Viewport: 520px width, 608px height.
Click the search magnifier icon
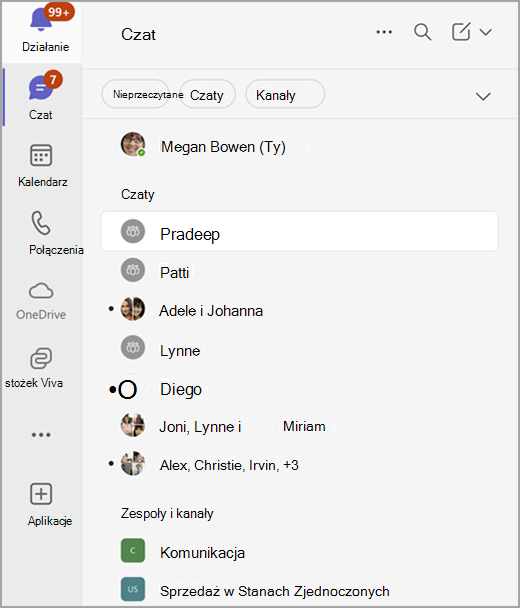(x=422, y=32)
